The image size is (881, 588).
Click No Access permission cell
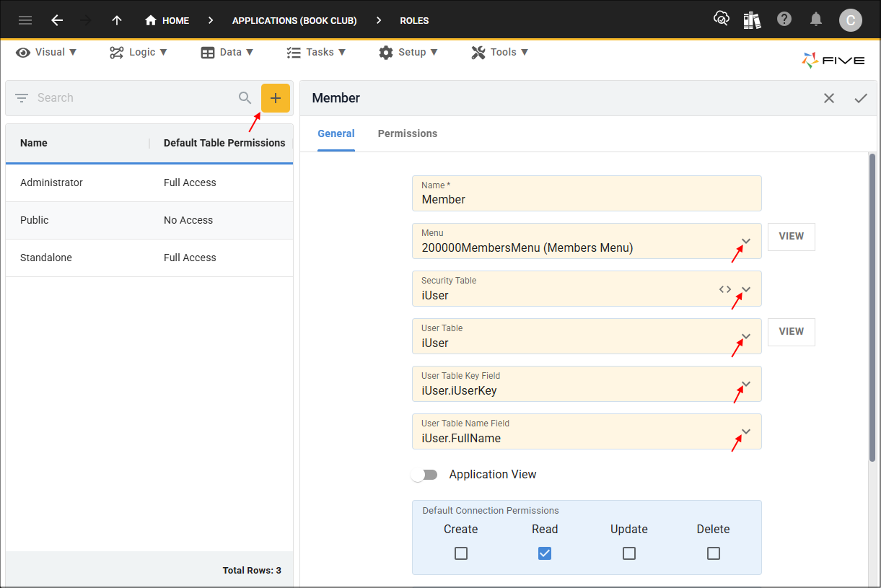pos(188,220)
